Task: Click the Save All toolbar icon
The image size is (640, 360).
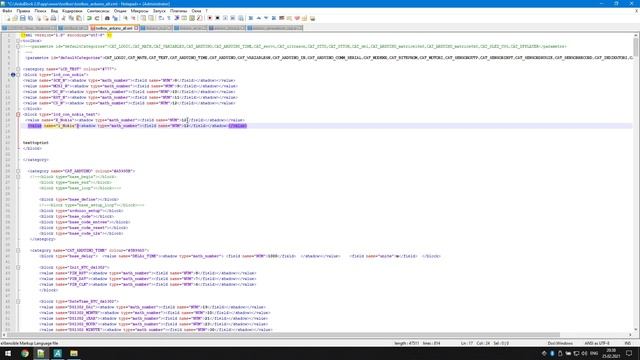Action: pyautogui.click(x=31, y=18)
